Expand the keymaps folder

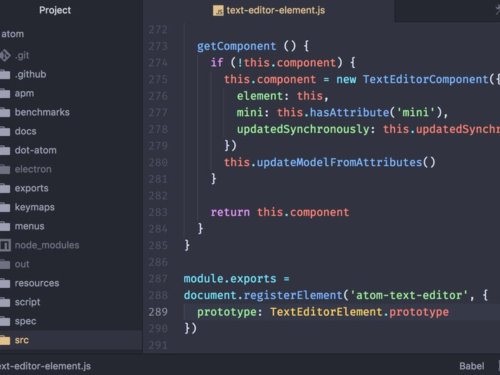(x=34, y=207)
